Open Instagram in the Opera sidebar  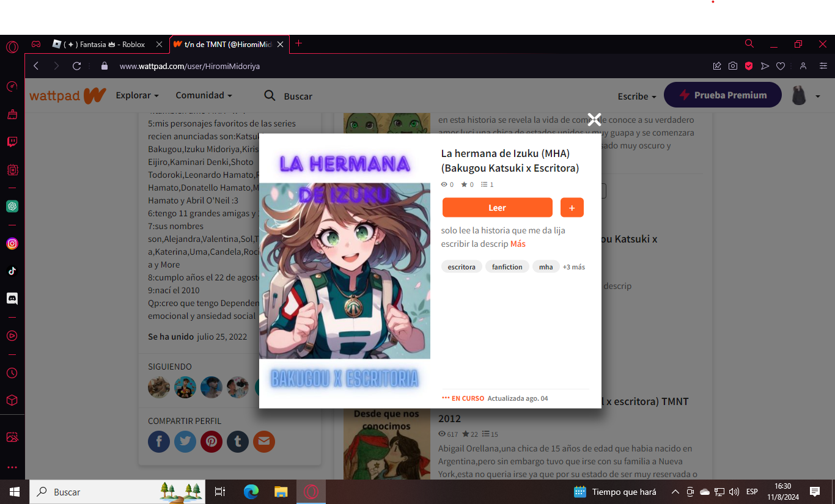click(12, 244)
